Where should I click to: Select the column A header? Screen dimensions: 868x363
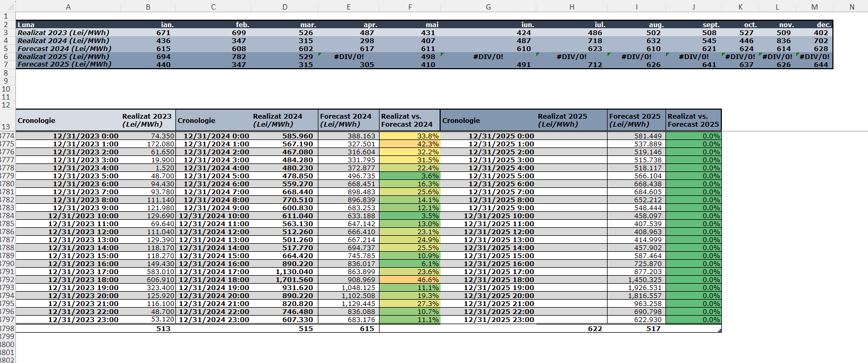[68, 7]
